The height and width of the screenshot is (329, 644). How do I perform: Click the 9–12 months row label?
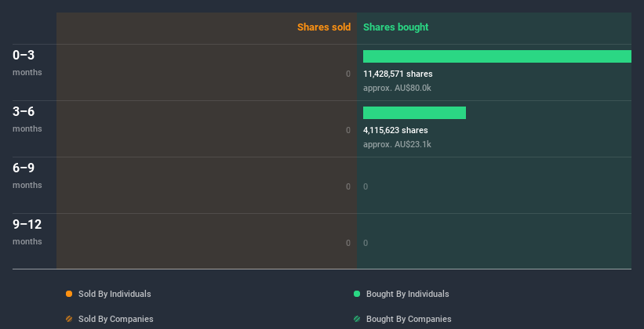pyautogui.click(x=27, y=232)
